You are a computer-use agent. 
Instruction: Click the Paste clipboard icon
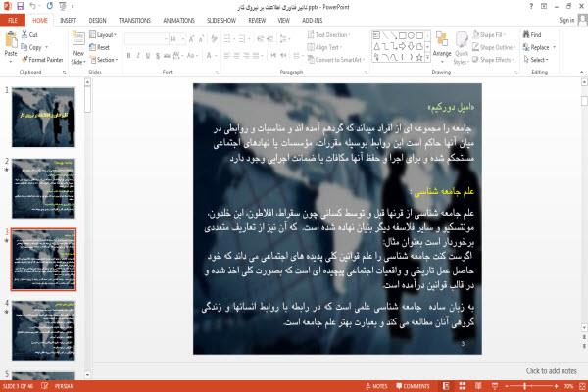point(11,39)
